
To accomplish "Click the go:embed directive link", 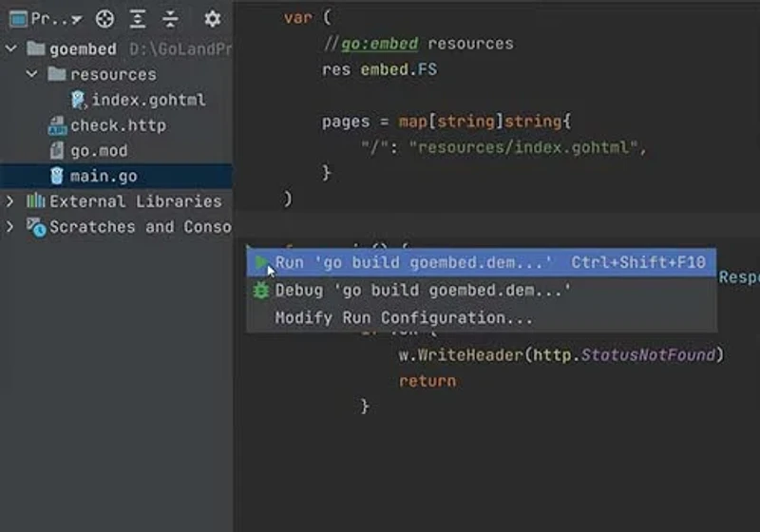I will 379,44.
